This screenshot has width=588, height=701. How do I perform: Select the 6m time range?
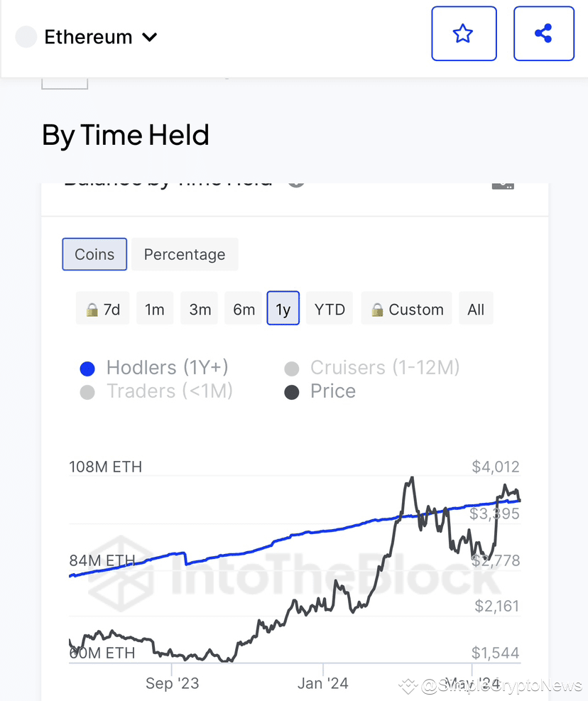(x=244, y=310)
